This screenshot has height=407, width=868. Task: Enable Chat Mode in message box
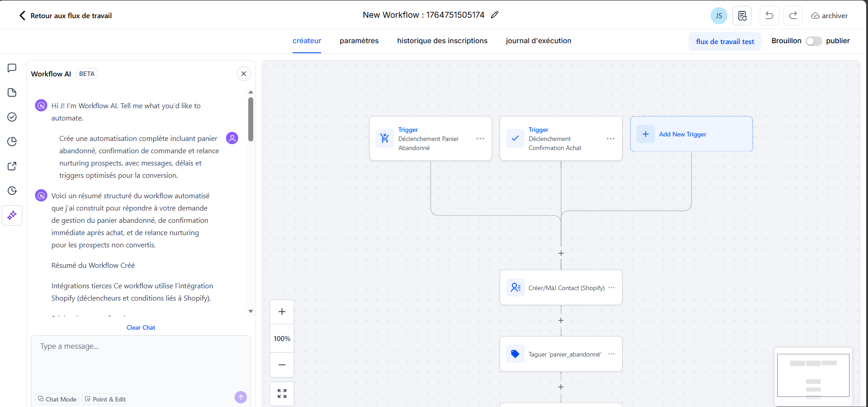pos(57,399)
